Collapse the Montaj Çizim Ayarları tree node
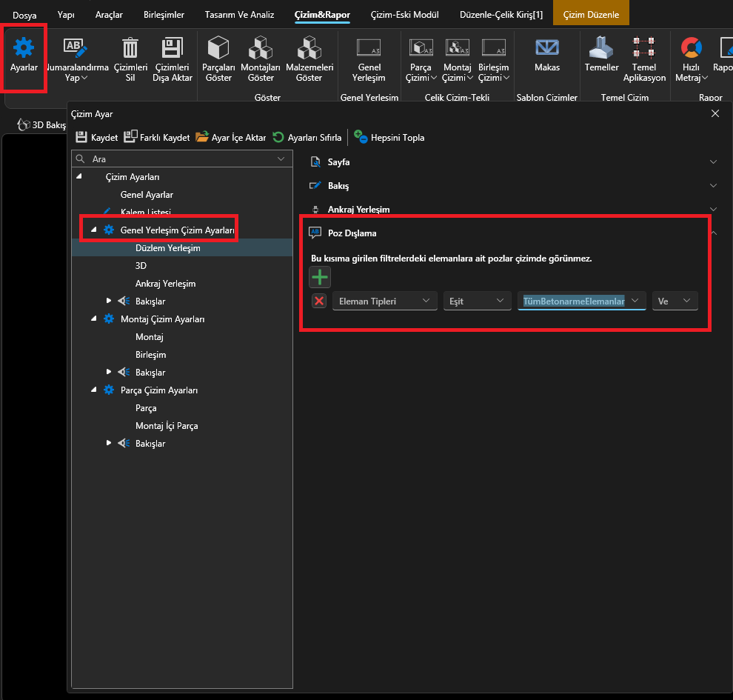 94,319
